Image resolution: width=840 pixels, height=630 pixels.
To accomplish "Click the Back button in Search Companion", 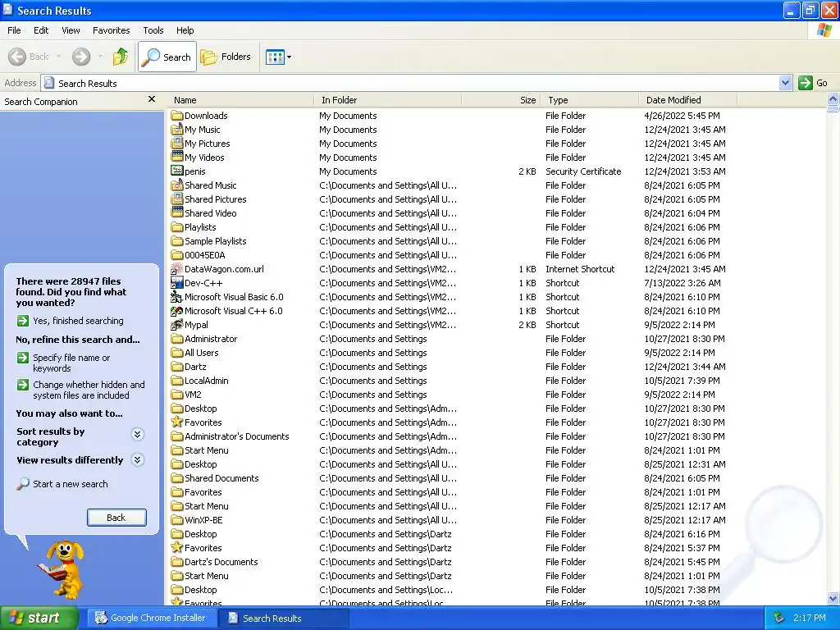I will pos(116,518).
